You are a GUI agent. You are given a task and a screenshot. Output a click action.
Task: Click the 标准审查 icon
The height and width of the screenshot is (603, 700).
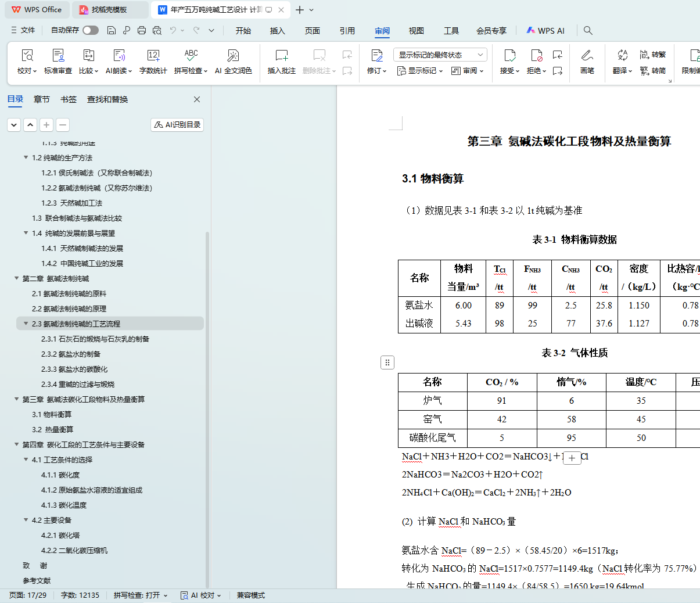coord(58,56)
